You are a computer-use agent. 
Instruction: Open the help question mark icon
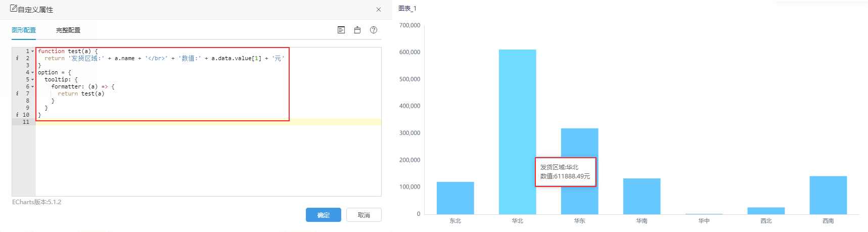coord(374,30)
